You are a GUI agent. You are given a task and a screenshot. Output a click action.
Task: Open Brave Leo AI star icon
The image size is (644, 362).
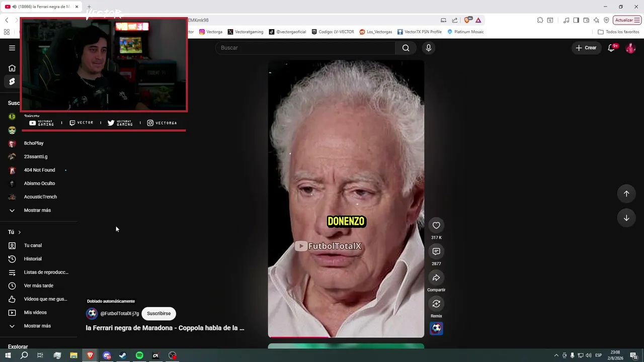pos(596,20)
